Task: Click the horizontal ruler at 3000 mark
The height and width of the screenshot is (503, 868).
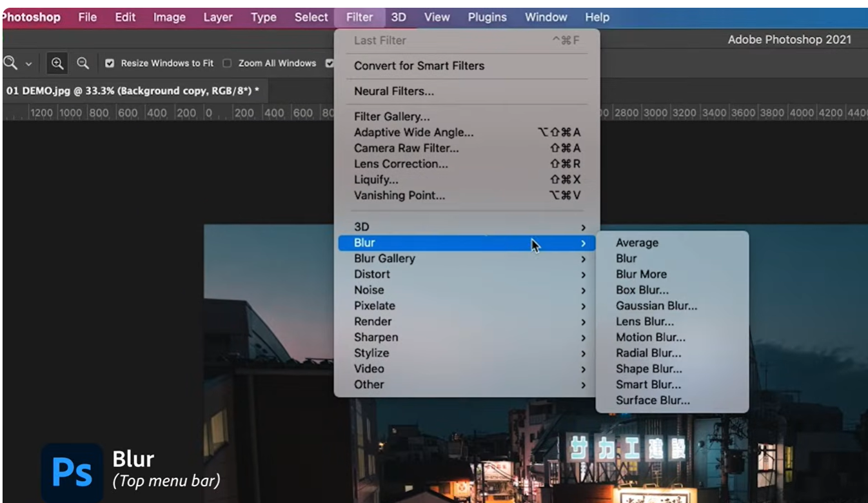Action: point(655,113)
